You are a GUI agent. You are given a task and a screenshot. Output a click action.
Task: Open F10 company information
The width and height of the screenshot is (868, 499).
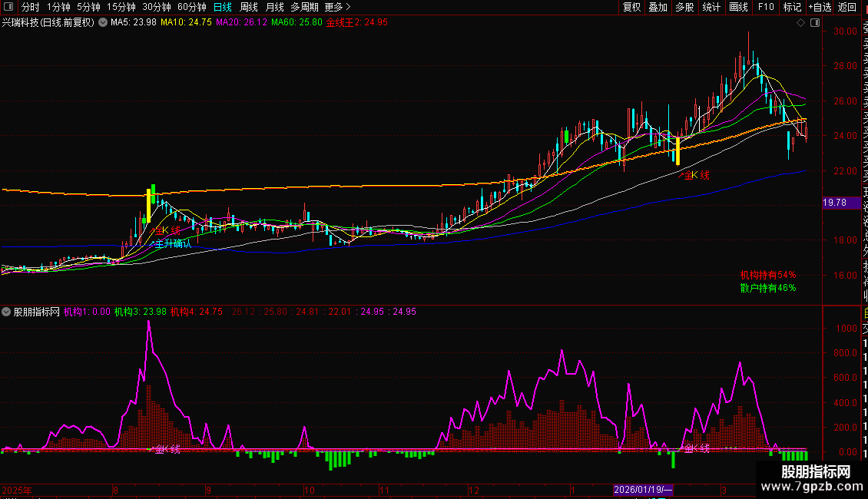(766, 7)
